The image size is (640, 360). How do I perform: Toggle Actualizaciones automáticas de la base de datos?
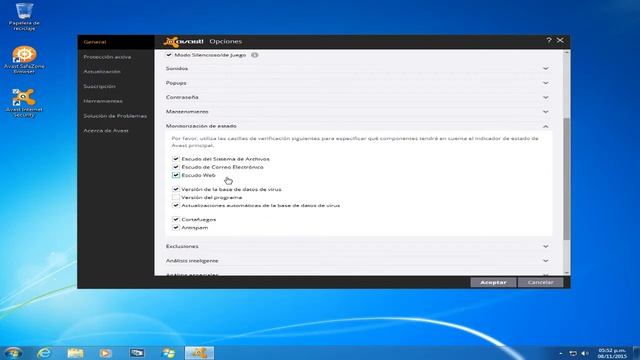point(176,205)
